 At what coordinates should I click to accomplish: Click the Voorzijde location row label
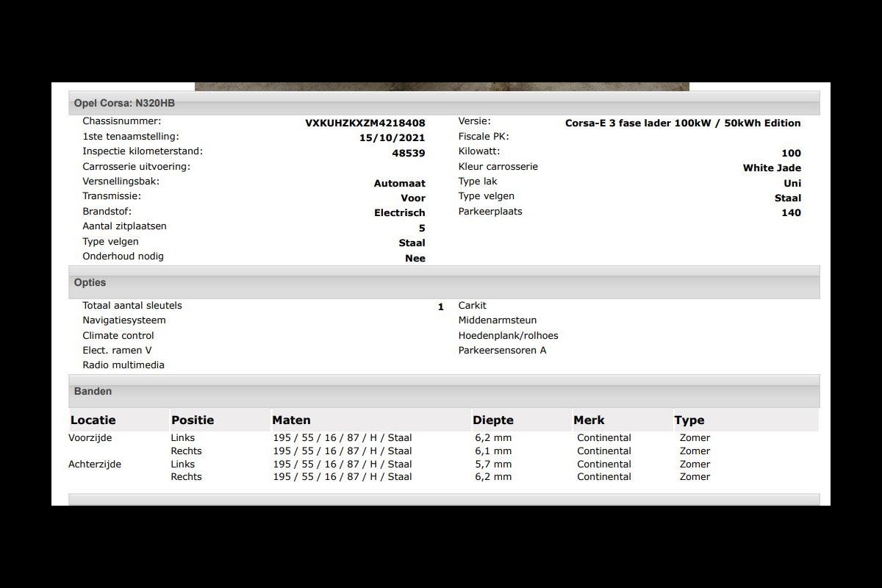pyautogui.click(x=90, y=438)
